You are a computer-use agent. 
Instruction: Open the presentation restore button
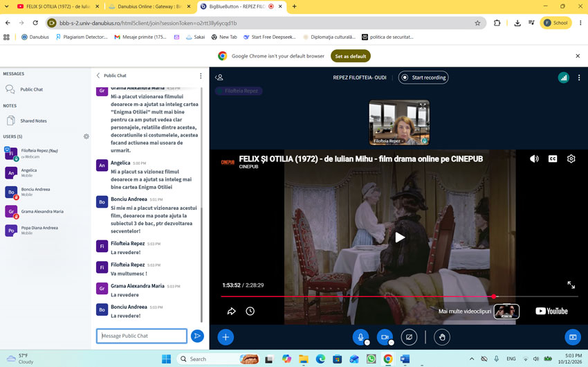point(573,337)
